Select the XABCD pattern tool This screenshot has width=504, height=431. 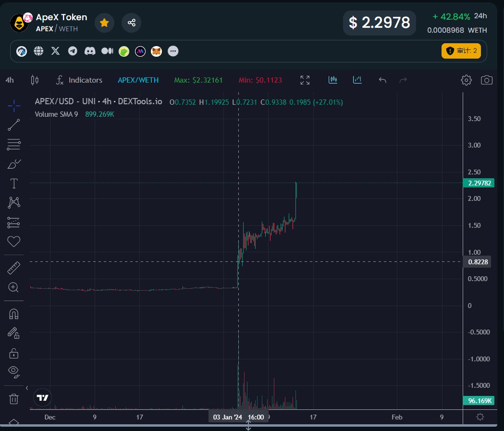point(14,202)
